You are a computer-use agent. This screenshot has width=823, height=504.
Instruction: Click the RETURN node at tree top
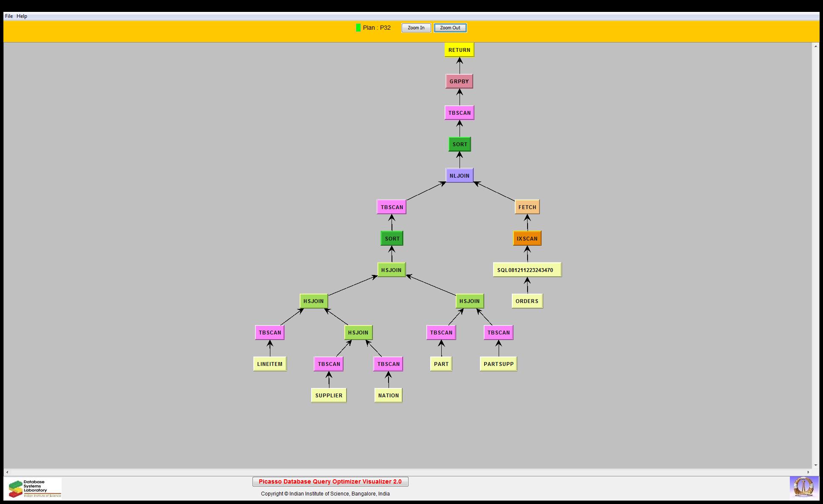click(459, 50)
